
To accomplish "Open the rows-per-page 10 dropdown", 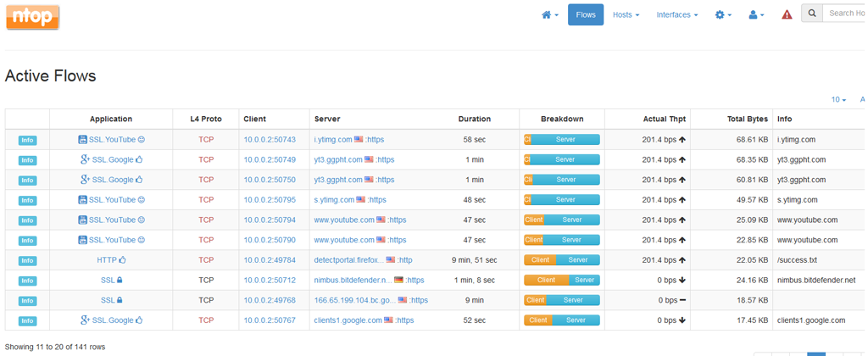I will [838, 100].
